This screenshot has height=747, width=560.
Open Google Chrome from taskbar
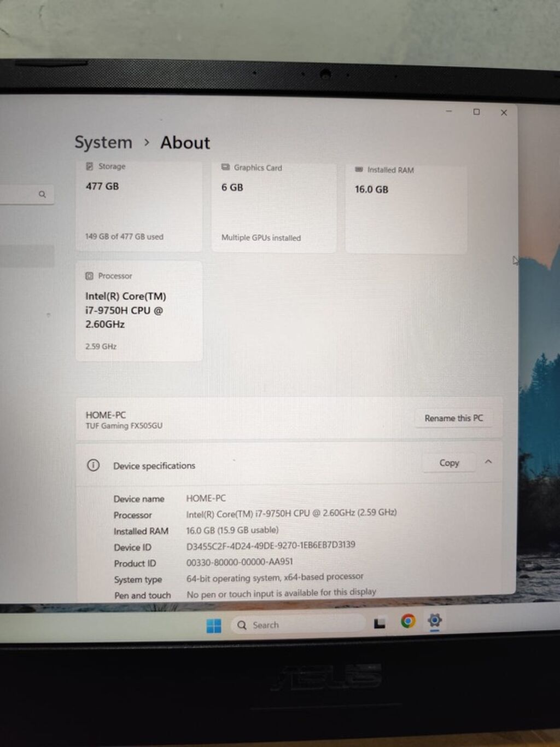[x=408, y=621]
